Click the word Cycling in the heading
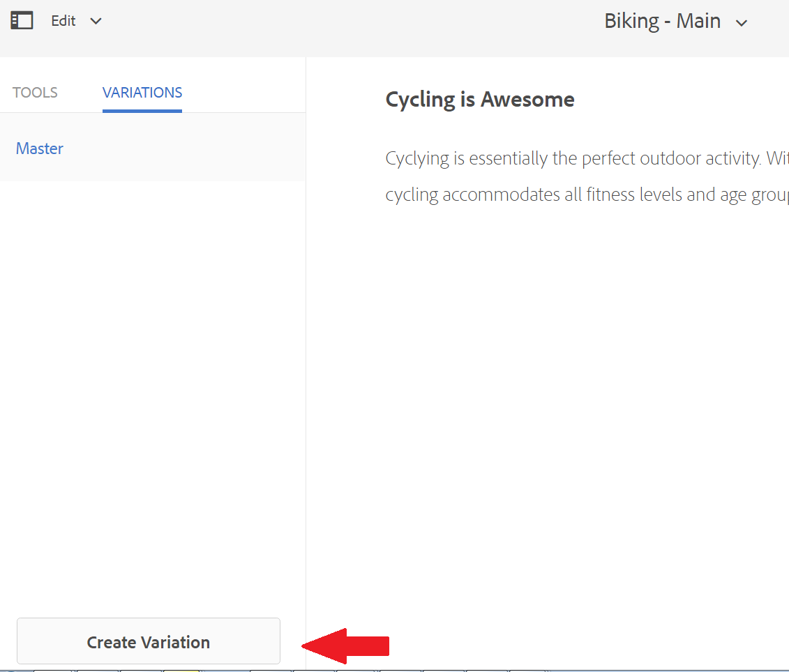Image resolution: width=789 pixels, height=672 pixels. click(x=420, y=100)
